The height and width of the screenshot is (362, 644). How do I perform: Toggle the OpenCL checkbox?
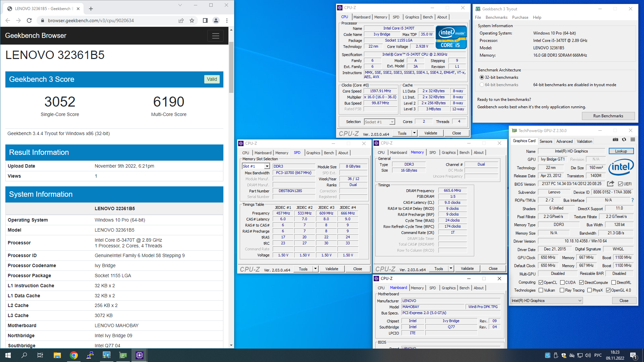coord(541,283)
